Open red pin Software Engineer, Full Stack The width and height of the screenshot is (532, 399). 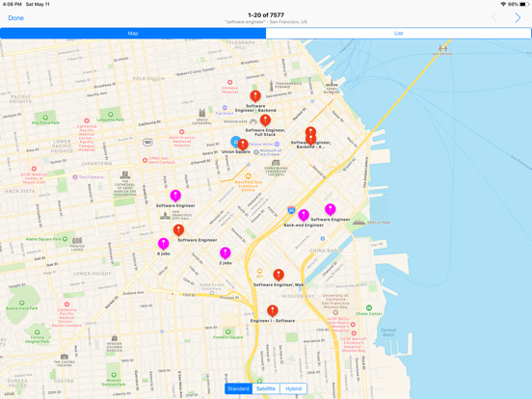(265, 120)
